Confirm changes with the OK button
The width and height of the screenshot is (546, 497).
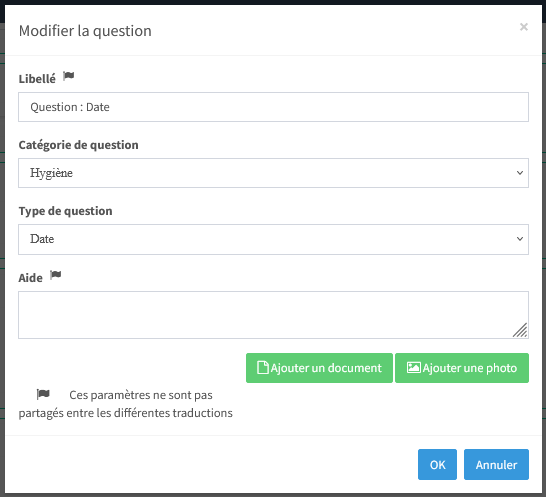click(x=437, y=465)
